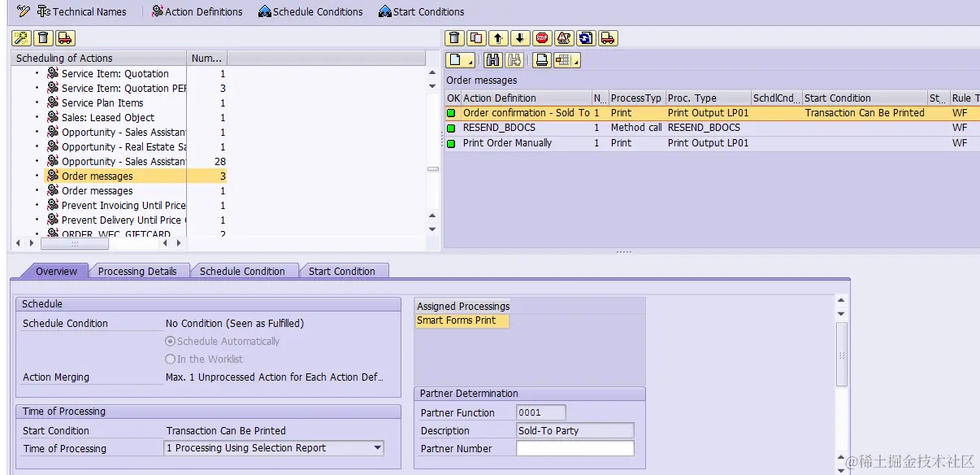The height and width of the screenshot is (475, 980).
Task: Open the binoculars Find icon above Order messages
Action: (493, 60)
